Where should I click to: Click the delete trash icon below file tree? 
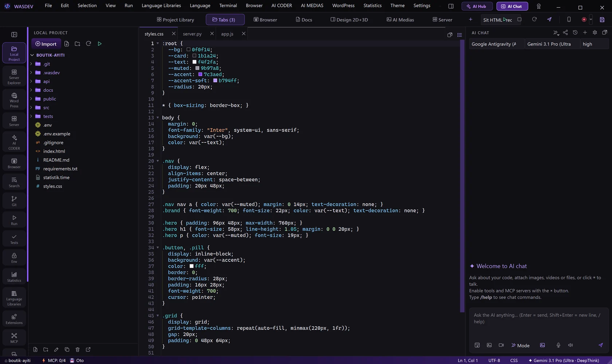point(78,349)
